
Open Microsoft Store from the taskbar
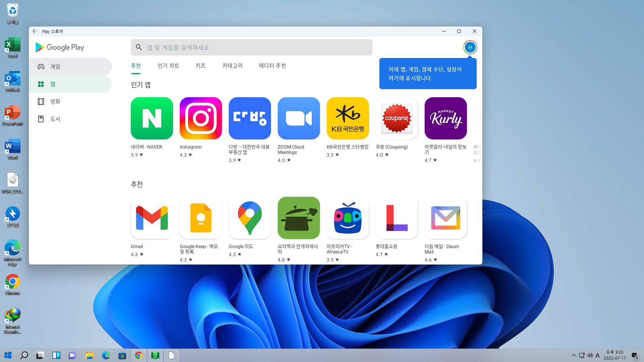[x=122, y=355]
